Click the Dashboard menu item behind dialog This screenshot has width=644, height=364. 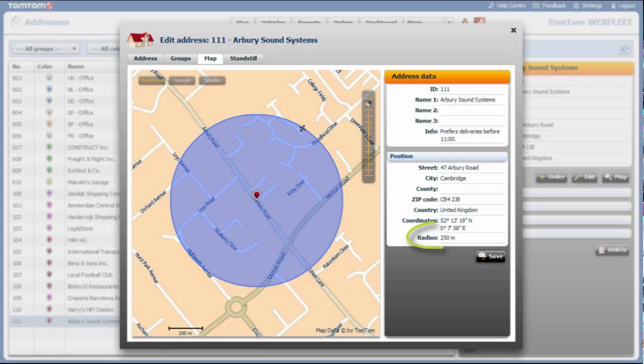coord(381,22)
